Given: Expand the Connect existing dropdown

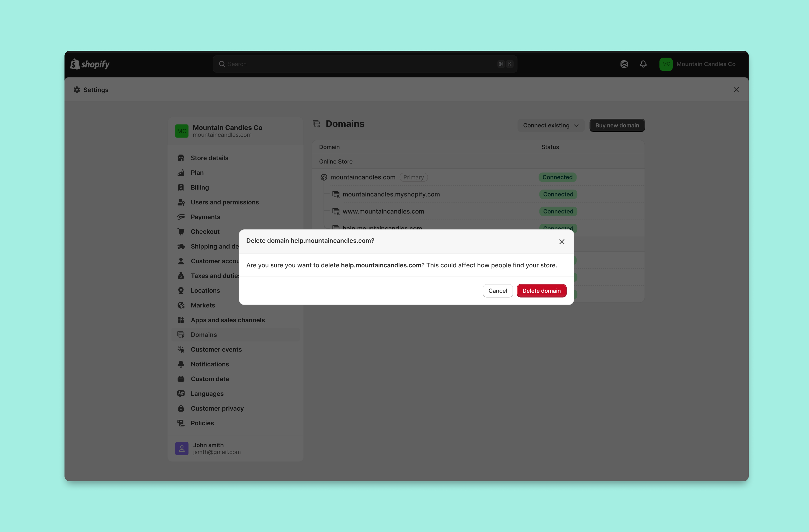Looking at the screenshot, I should point(551,125).
